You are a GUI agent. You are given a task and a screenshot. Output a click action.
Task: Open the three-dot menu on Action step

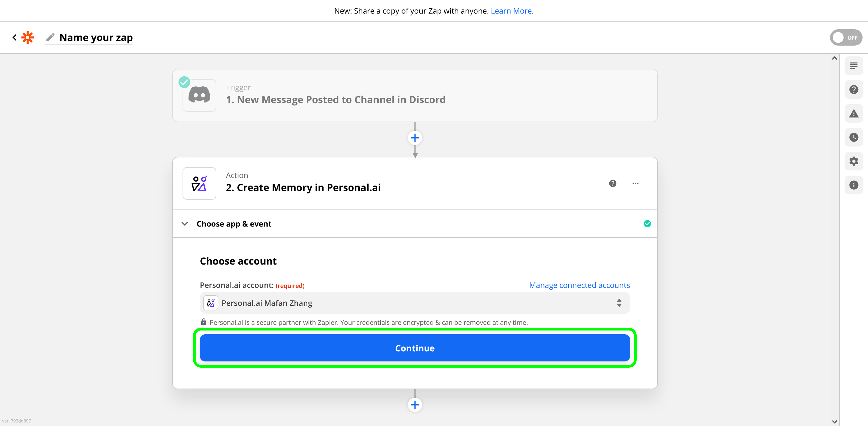click(x=635, y=183)
